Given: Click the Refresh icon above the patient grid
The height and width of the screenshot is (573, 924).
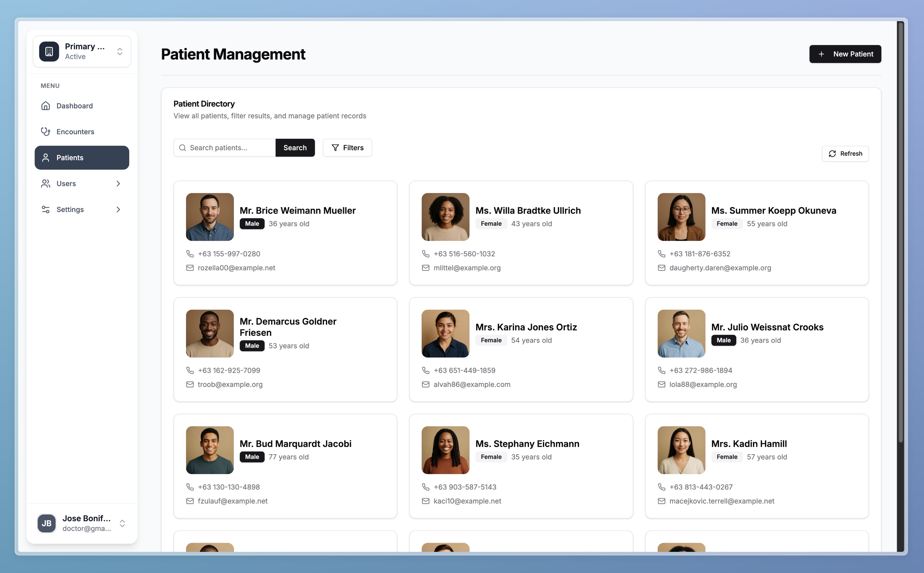Looking at the screenshot, I should click(x=833, y=154).
